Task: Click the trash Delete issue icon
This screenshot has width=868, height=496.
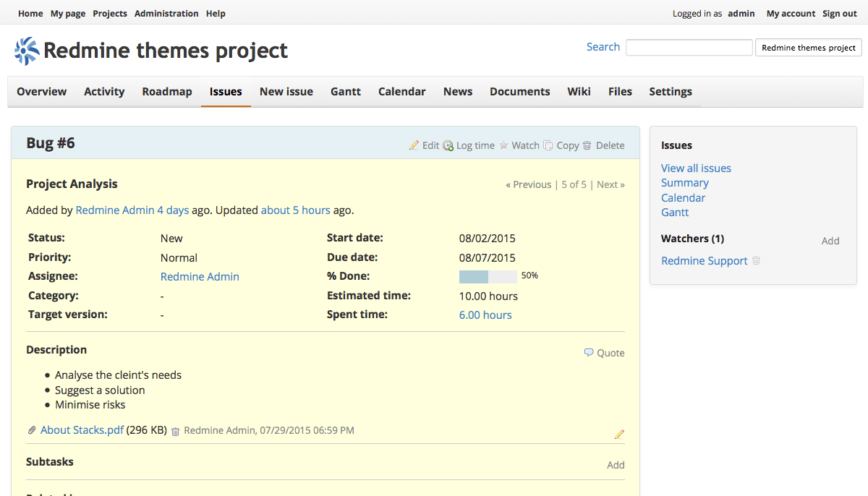Action: tap(587, 145)
